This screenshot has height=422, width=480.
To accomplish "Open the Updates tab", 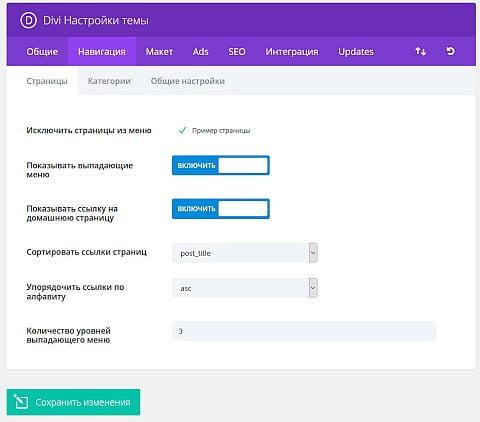I will (356, 52).
